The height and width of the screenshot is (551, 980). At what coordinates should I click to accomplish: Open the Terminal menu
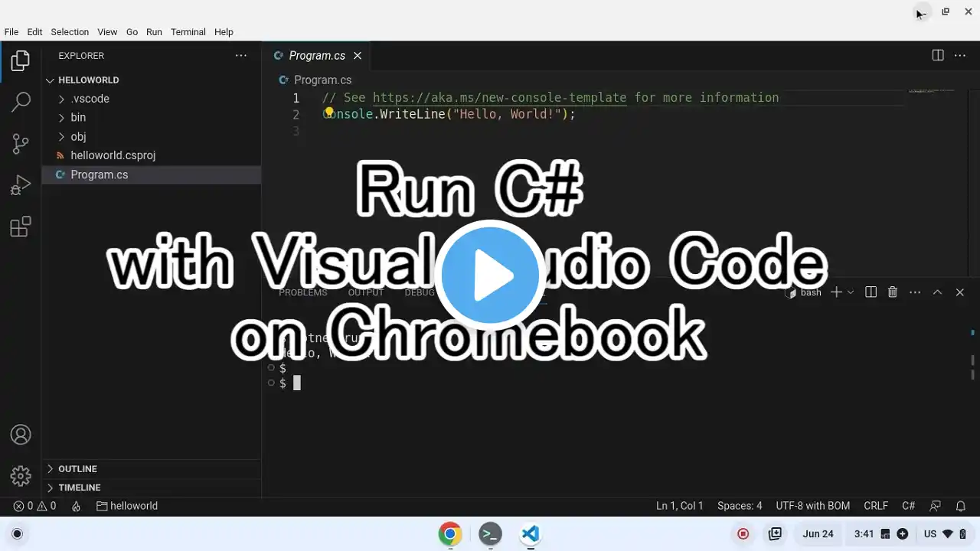(188, 32)
